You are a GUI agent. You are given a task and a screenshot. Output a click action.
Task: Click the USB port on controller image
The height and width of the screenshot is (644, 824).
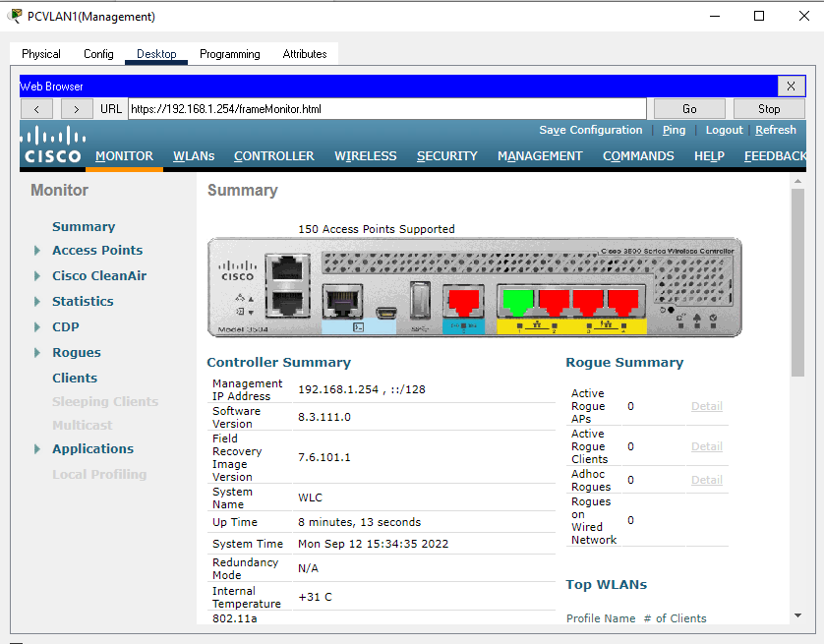click(x=420, y=300)
